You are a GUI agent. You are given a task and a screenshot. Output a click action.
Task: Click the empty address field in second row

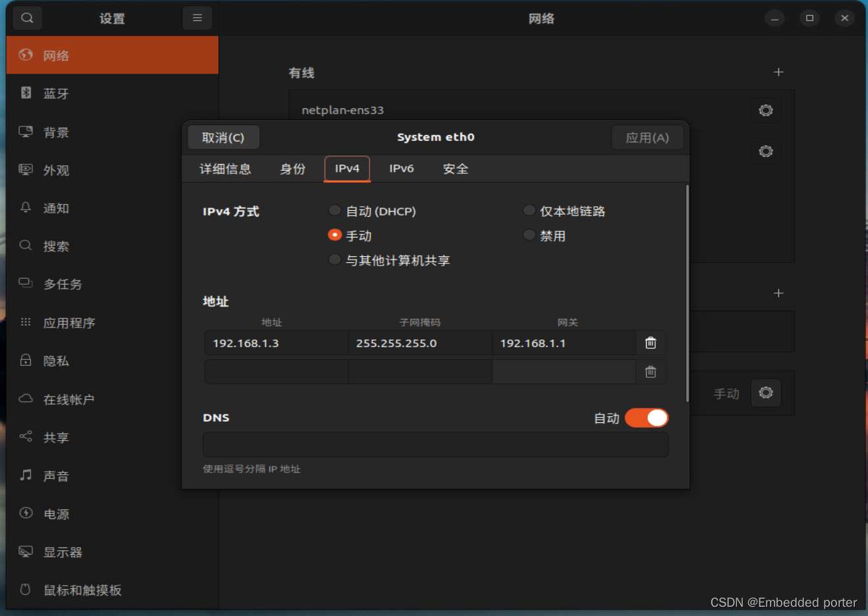[x=276, y=372]
